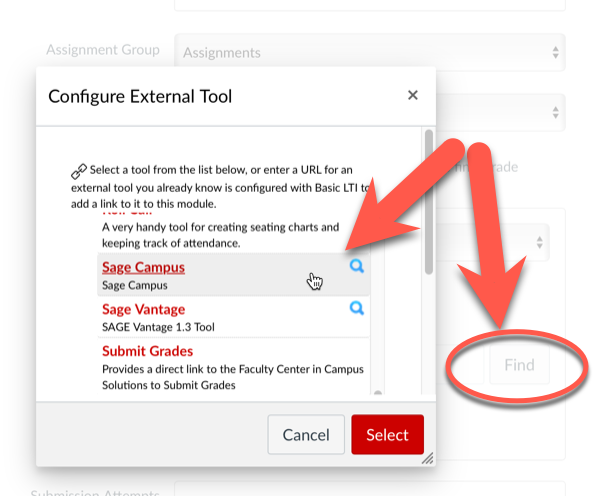Screen dimensions: 602x496
Task: Open the dropdown right of the tool list
Action: 500,241
